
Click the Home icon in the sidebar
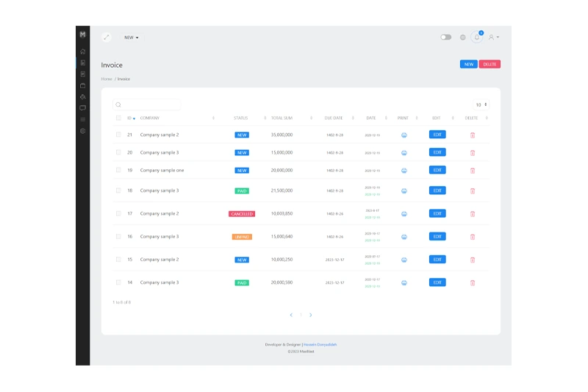[x=83, y=51]
